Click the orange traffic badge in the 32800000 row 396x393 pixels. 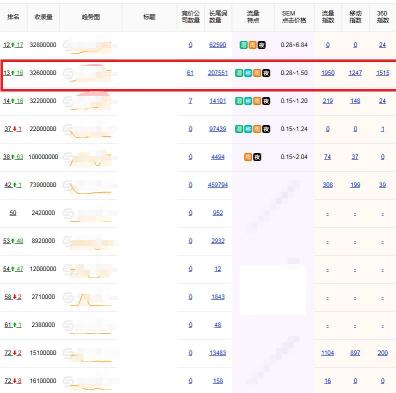click(253, 45)
